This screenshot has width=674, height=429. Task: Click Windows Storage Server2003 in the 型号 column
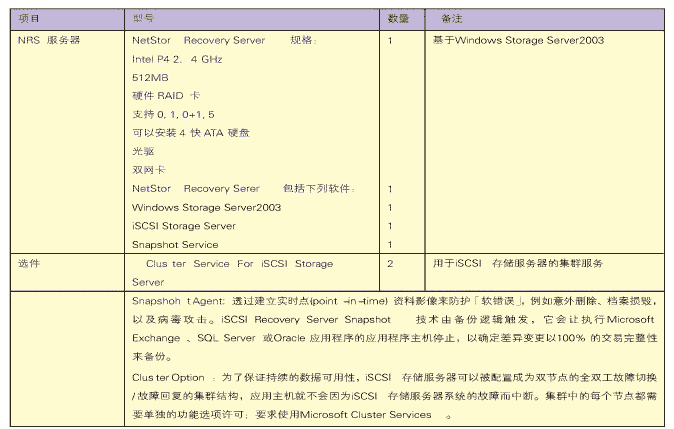click(x=206, y=207)
